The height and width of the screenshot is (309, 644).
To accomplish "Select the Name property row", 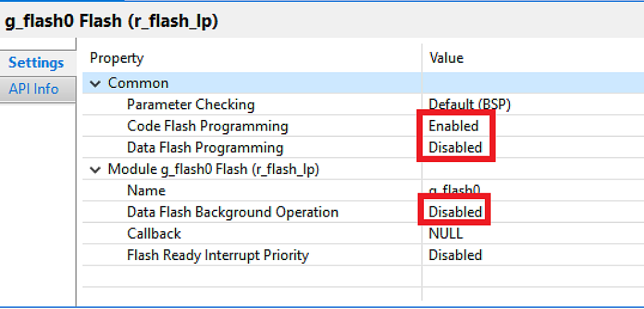I will click(146, 190).
